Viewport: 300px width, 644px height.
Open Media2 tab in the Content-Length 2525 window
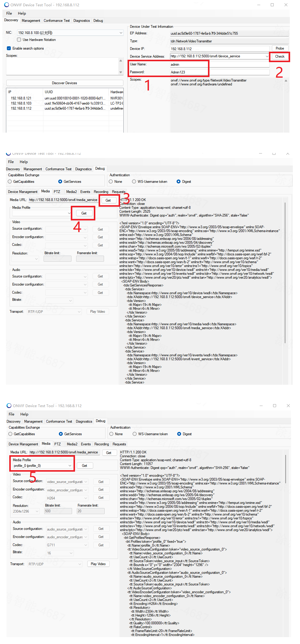click(x=71, y=192)
